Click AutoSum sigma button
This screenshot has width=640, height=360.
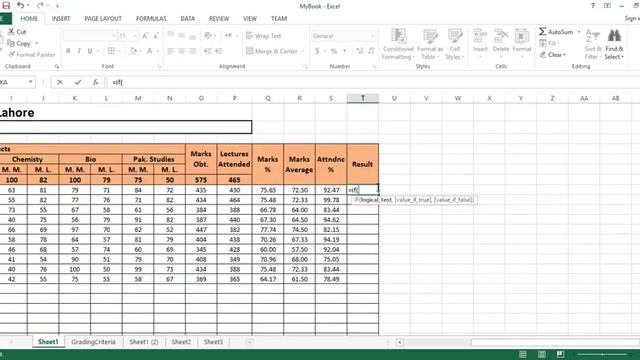click(556, 32)
